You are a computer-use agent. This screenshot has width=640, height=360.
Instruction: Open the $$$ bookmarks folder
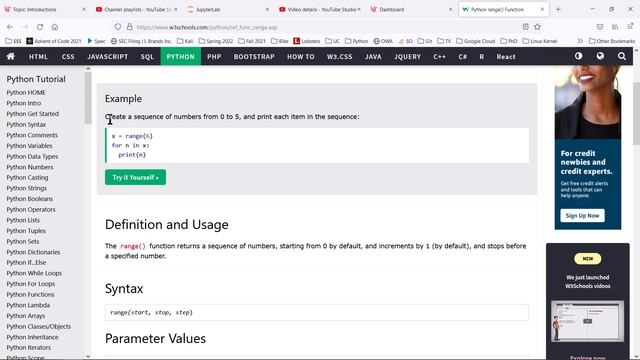[x=13, y=41]
